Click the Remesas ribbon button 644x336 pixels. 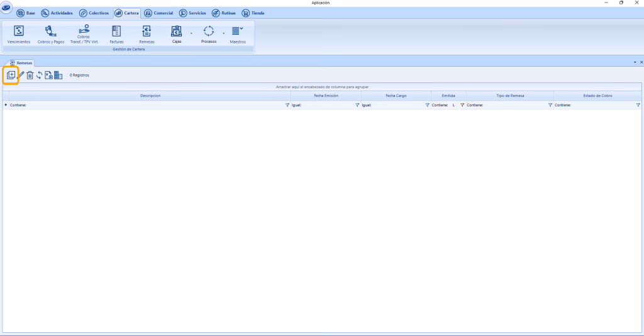(x=147, y=34)
